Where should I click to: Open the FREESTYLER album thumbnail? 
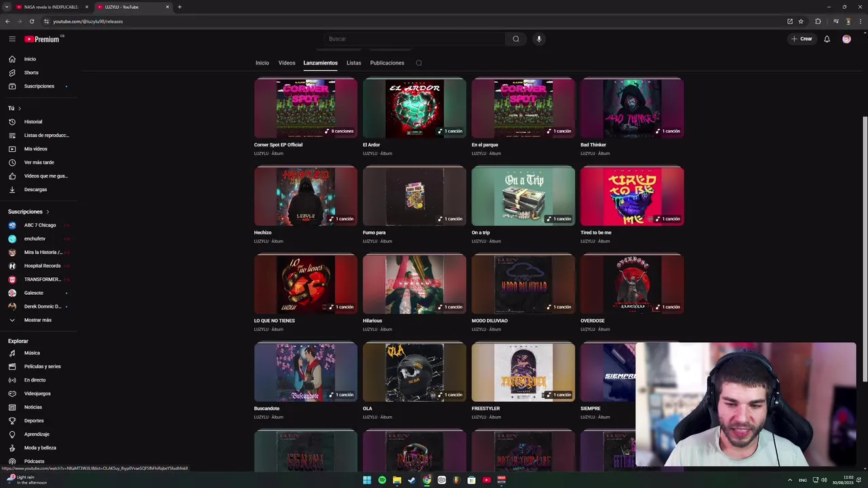[x=524, y=372]
